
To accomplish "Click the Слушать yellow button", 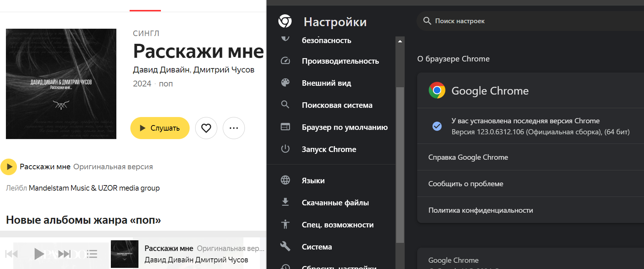I will [x=160, y=128].
